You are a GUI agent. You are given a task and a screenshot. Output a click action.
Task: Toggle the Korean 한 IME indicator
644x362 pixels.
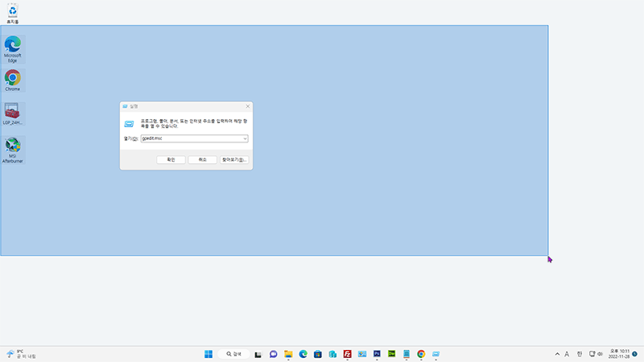pyautogui.click(x=580, y=354)
